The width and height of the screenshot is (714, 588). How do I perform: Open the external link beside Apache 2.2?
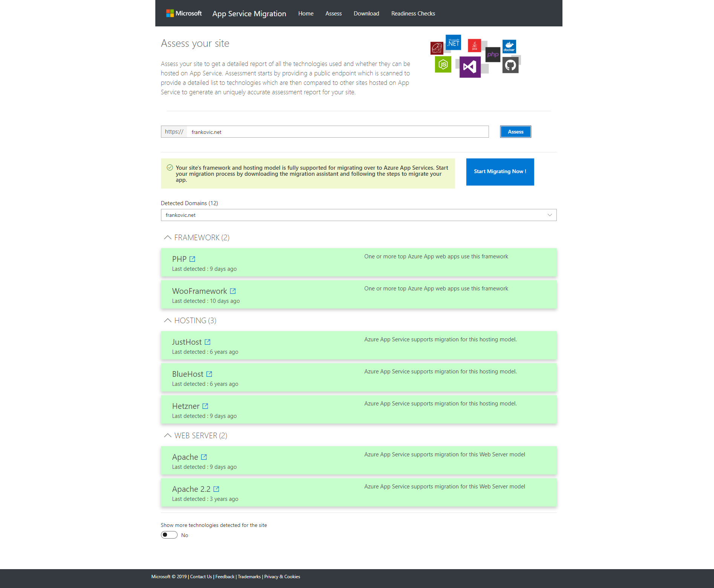(x=216, y=489)
